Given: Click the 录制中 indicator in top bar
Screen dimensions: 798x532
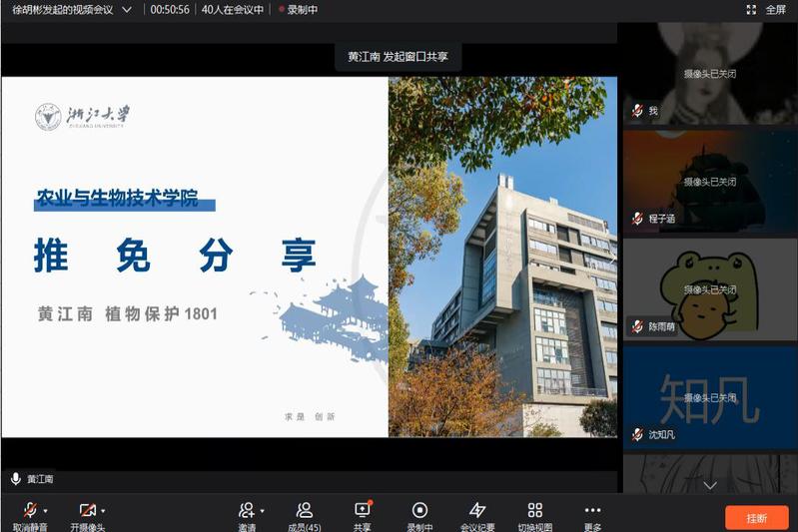Looking at the screenshot, I should tap(299, 10).
